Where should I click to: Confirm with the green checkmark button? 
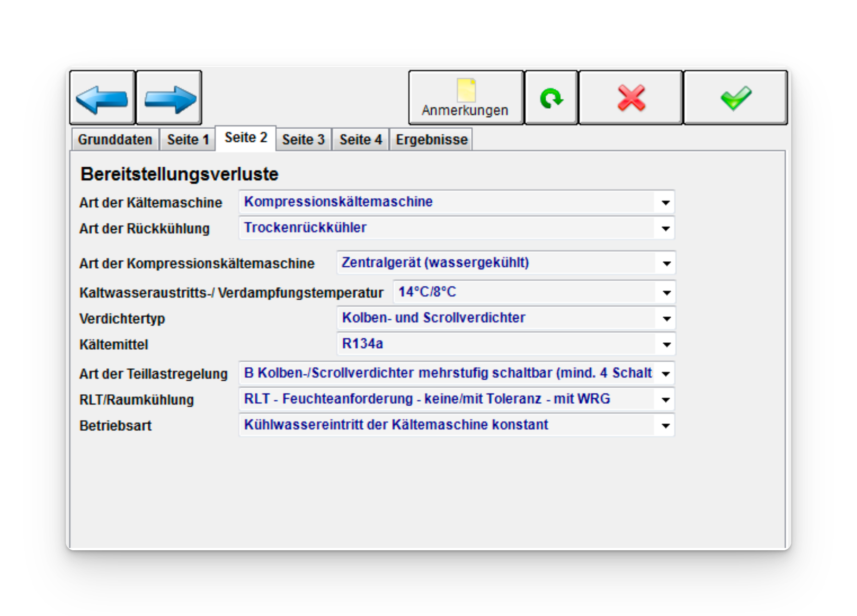(x=735, y=98)
